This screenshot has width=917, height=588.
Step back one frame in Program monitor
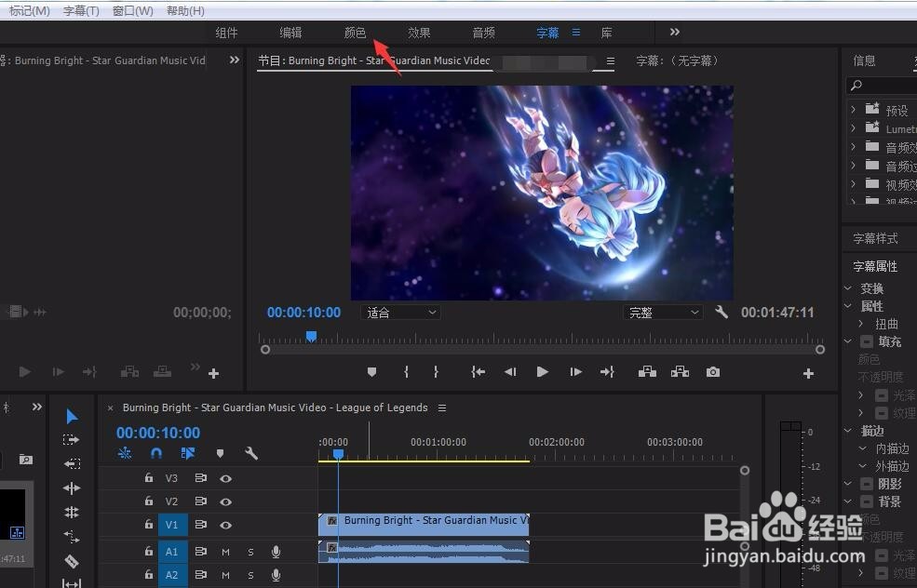(510, 372)
